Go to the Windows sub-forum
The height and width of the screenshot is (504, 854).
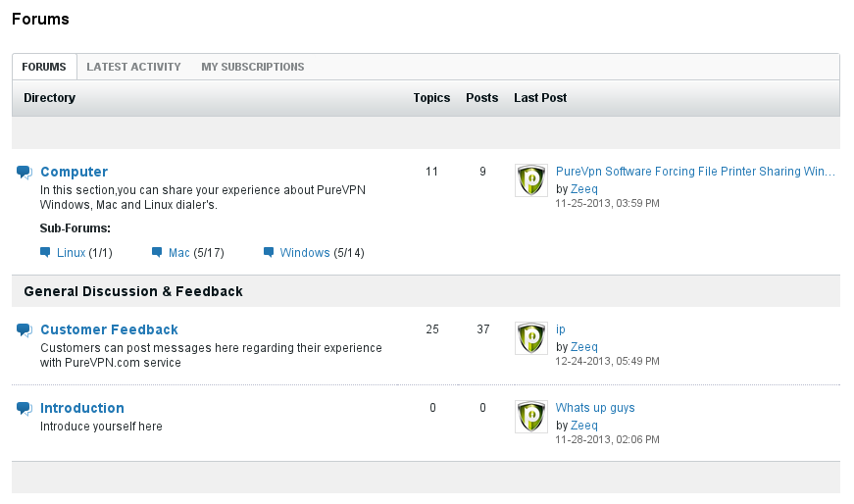(305, 253)
